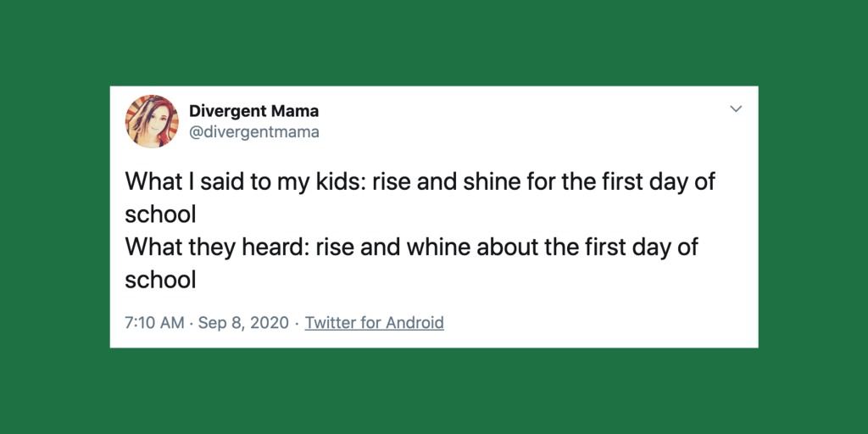Click the word "Divergent" in the display name
This screenshot has height=434, width=868.
point(226,111)
